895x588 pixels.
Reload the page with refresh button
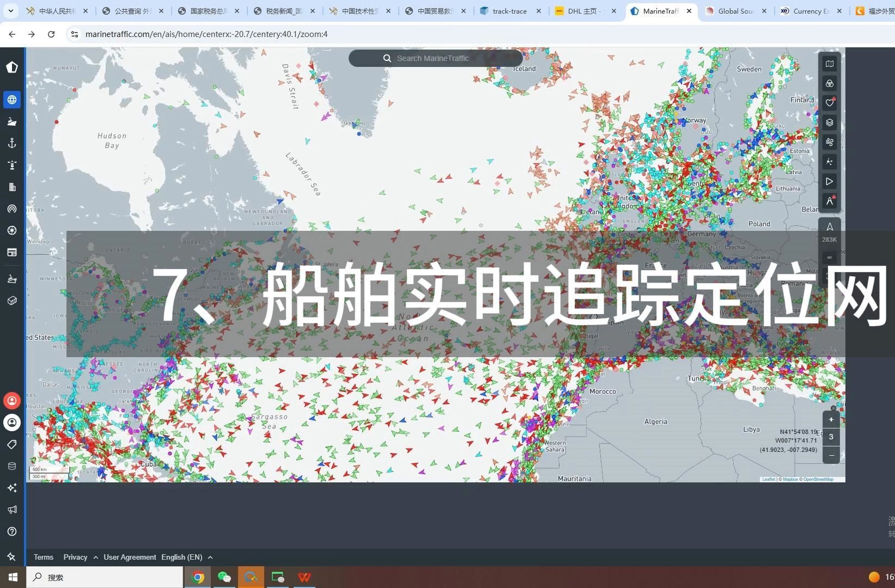(51, 34)
